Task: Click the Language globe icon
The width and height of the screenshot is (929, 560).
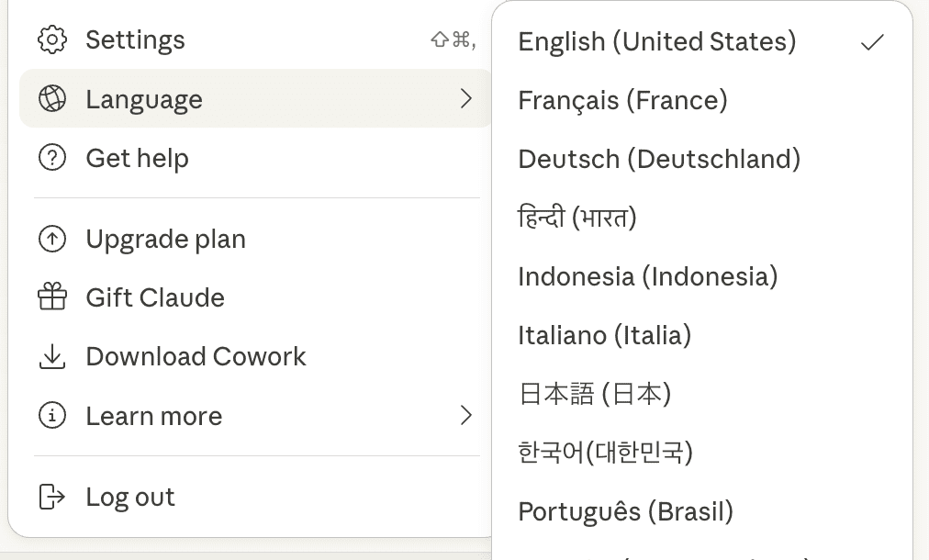Action: (x=52, y=99)
